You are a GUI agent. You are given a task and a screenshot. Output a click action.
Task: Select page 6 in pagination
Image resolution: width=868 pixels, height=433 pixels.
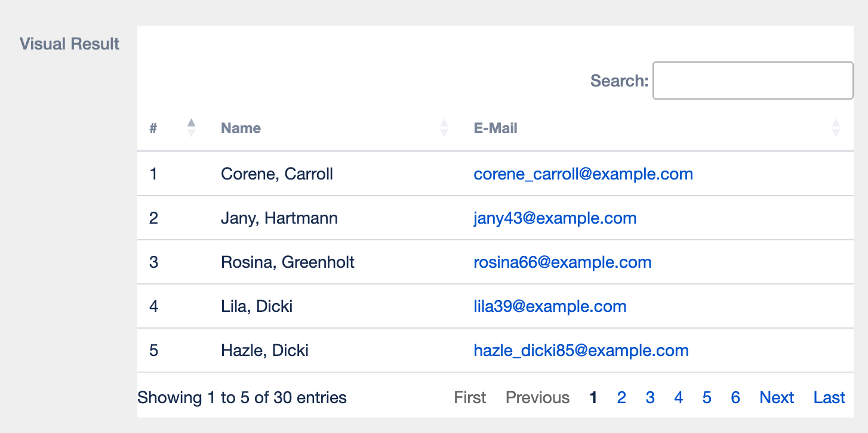point(735,398)
